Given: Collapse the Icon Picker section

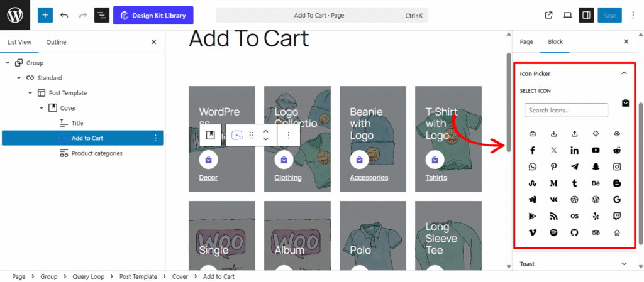Looking at the screenshot, I should click(x=624, y=73).
